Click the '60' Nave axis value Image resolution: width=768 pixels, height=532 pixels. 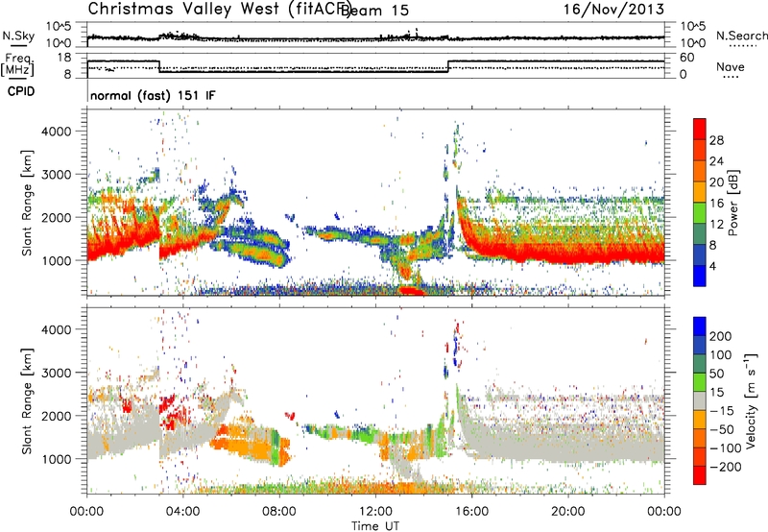pos(687,58)
